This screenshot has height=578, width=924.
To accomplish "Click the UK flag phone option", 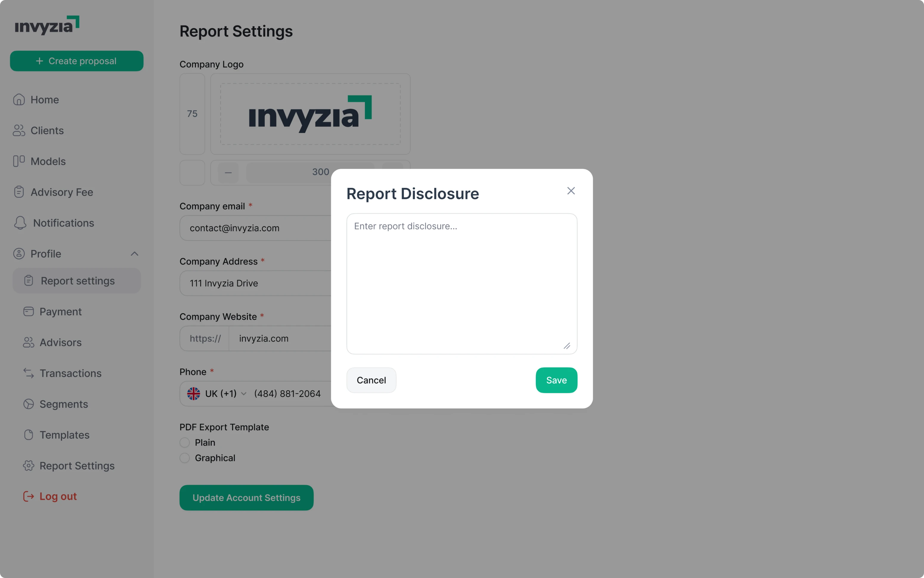I will click(x=194, y=393).
